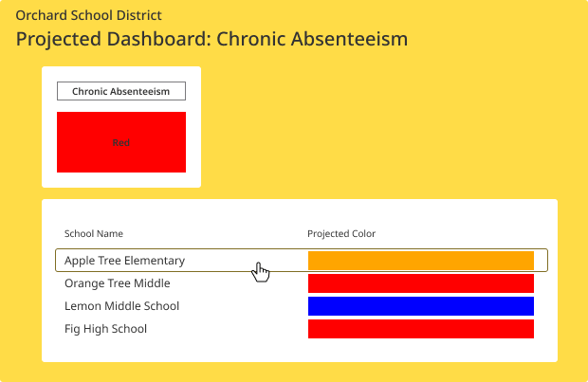The height and width of the screenshot is (382, 588).
Task: Click Orange Tree Middle's red color bar
Action: coord(421,283)
